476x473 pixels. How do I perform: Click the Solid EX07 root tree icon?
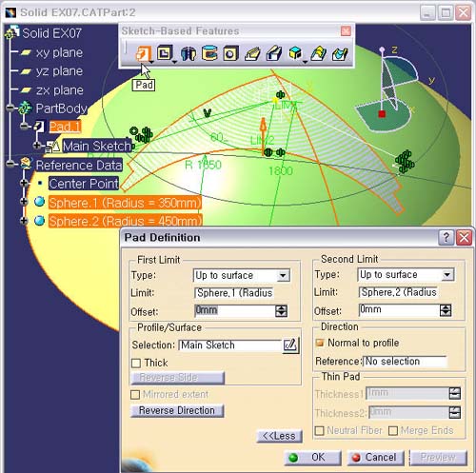(12, 32)
